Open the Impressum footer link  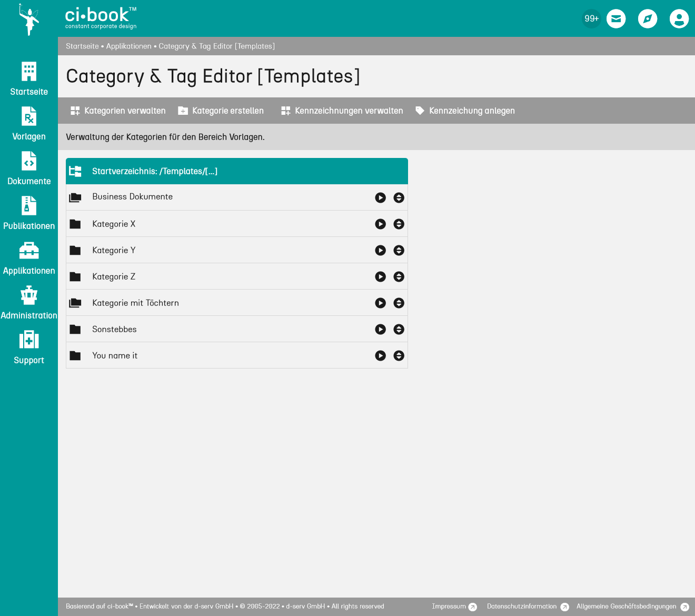tap(454, 607)
